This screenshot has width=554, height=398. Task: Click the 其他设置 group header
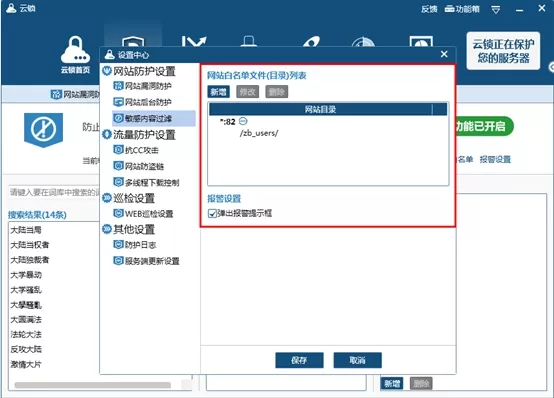(x=129, y=229)
